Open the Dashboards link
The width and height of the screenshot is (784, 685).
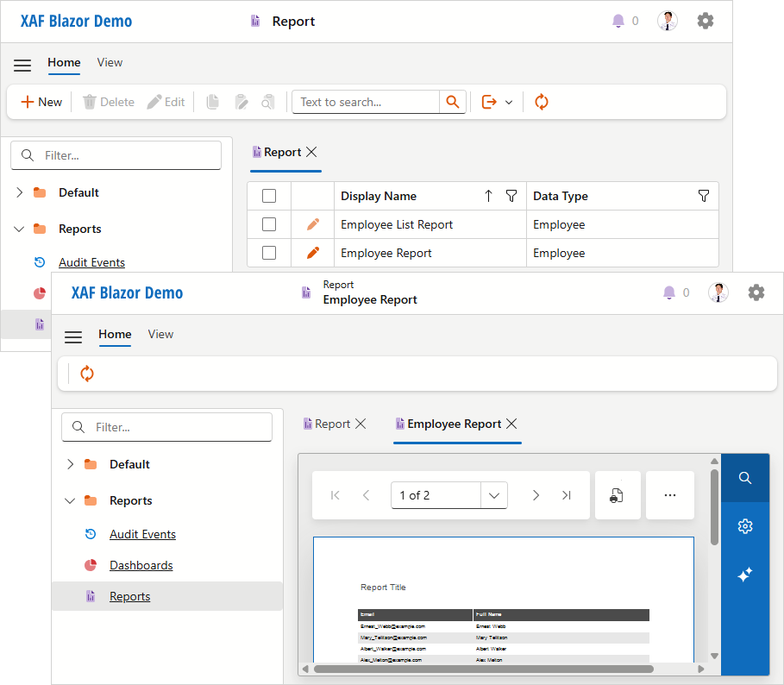141,565
